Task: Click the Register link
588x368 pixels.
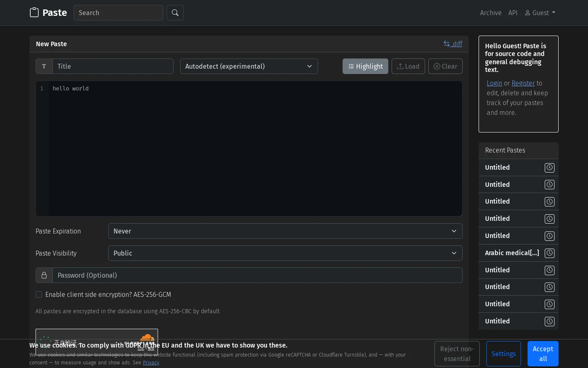Action: pos(523,83)
